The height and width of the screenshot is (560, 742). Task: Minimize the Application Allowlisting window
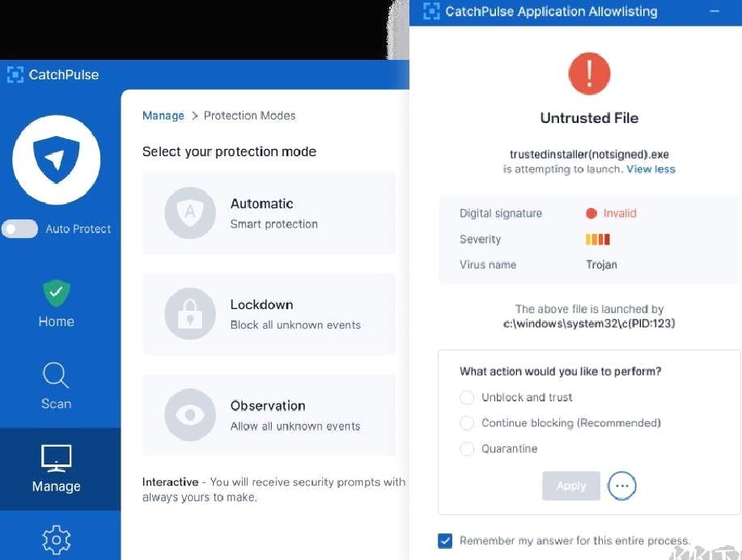click(x=714, y=11)
